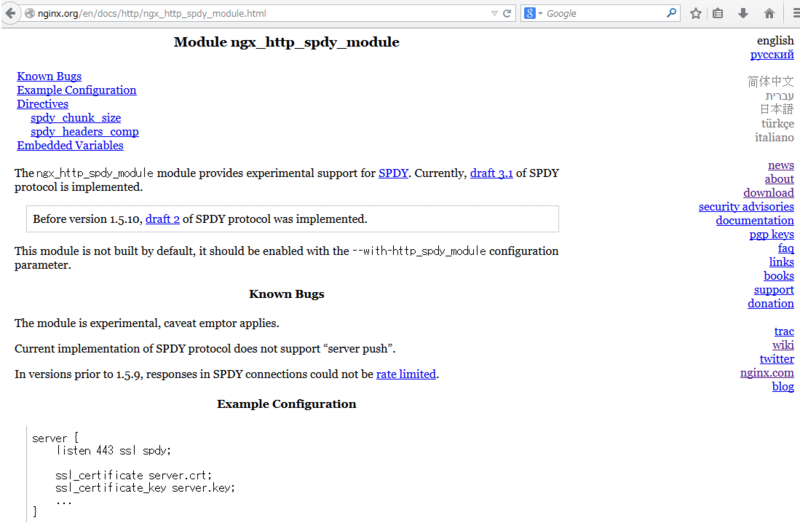Viewport: 800px width, 523px height.
Task: Click the türkçe language text
Action: pos(778,123)
